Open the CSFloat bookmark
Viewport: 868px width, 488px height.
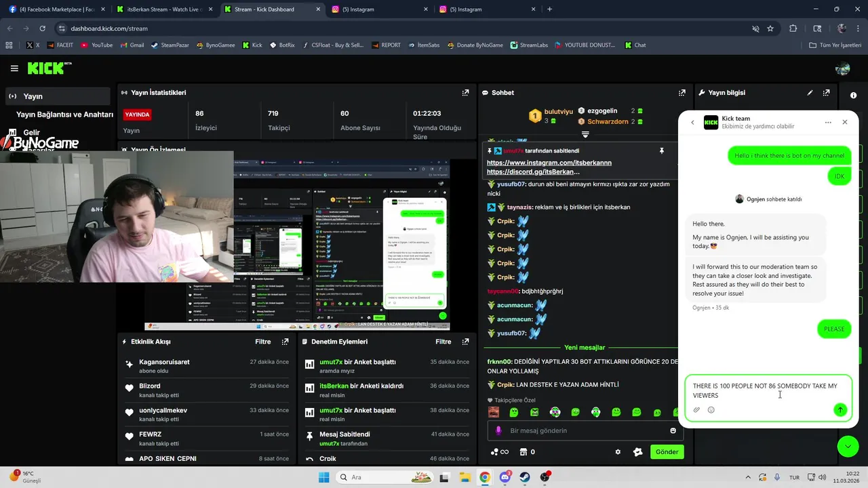pyautogui.click(x=332, y=45)
